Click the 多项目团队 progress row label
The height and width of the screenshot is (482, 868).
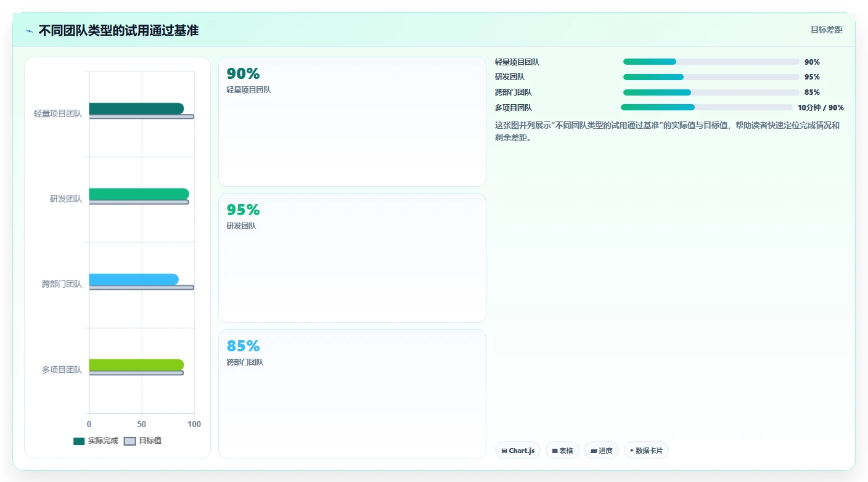tap(514, 107)
